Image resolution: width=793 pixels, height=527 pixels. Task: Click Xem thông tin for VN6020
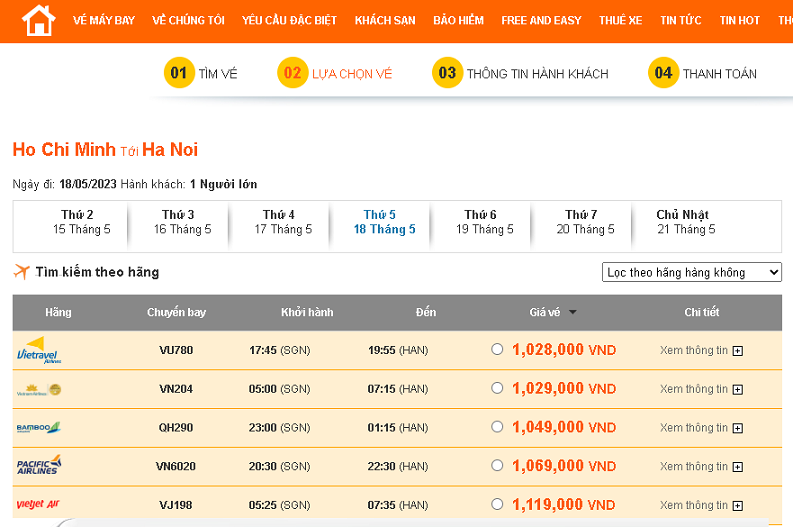(693, 466)
